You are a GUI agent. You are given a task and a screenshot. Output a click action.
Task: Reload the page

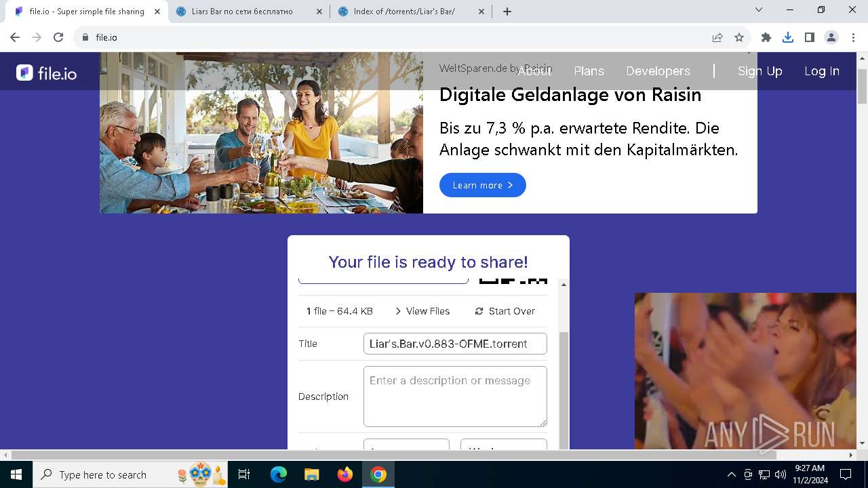pyautogui.click(x=58, y=37)
